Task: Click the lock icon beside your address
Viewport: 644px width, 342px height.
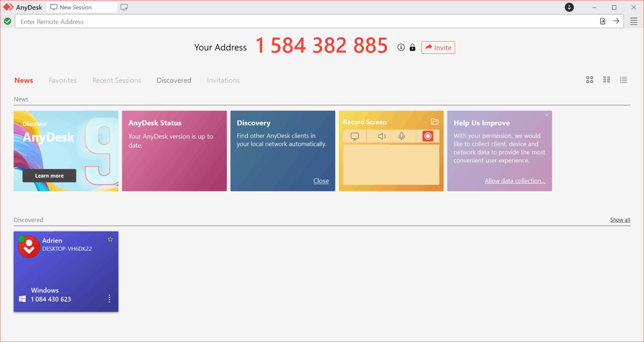Action: pyautogui.click(x=413, y=47)
